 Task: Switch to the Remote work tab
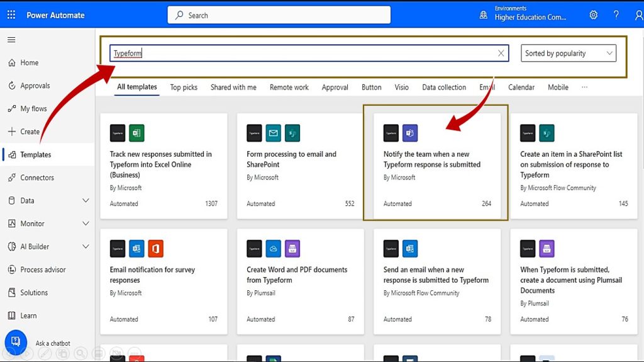click(x=289, y=88)
